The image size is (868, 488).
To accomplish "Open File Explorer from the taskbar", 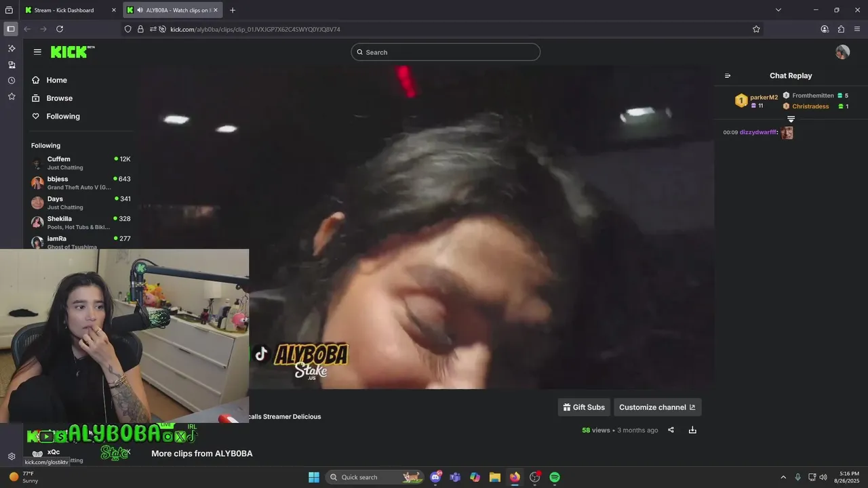I will tap(495, 477).
